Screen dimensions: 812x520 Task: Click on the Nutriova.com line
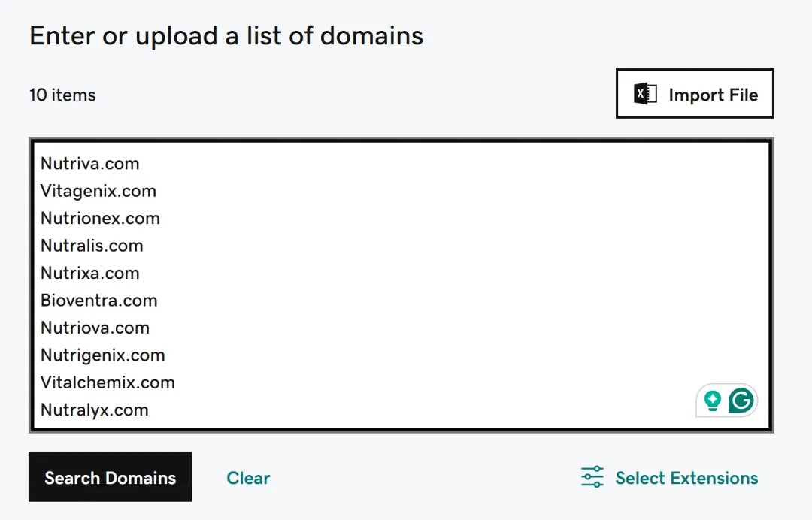95,328
